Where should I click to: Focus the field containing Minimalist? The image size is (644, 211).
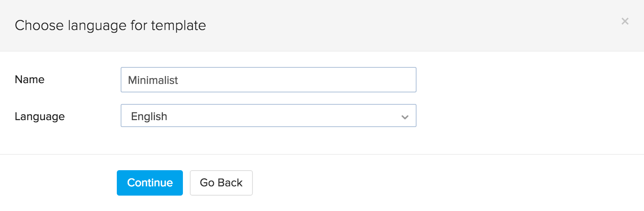coord(268,80)
